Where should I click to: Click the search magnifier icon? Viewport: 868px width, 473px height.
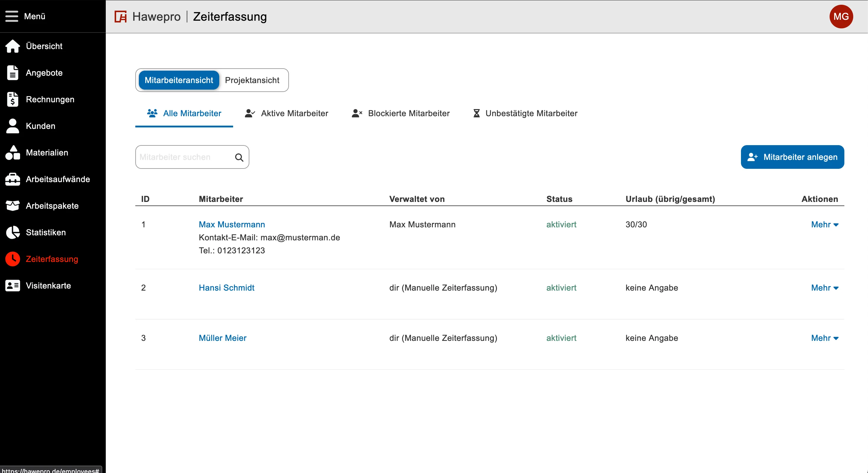click(239, 157)
